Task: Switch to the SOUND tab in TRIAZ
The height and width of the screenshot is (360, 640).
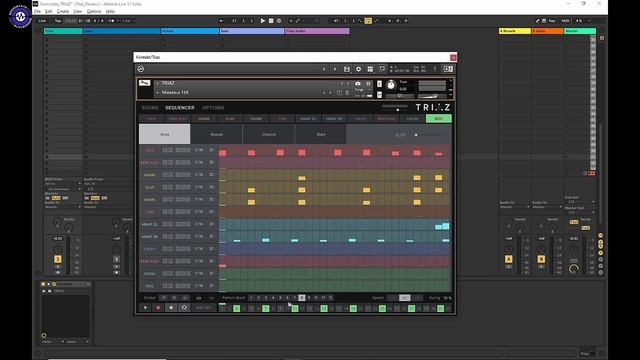Action: pos(150,108)
